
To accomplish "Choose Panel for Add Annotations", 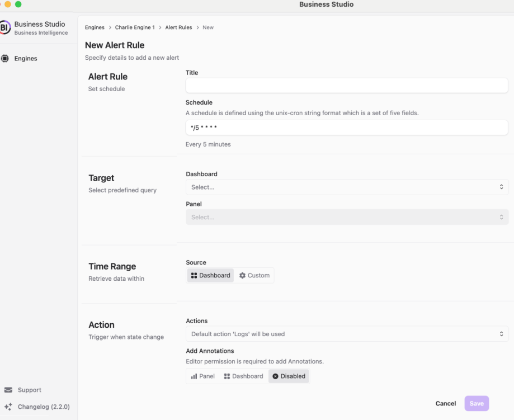I will (x=203, y=376).
